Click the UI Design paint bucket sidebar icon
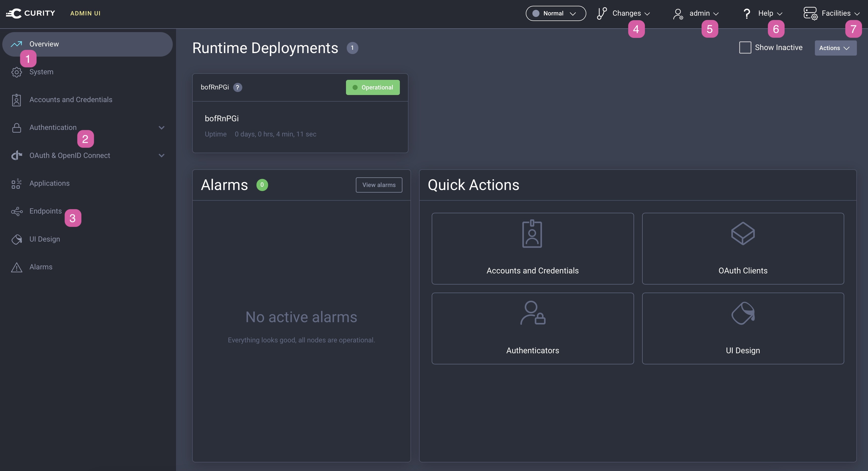This screenshot has height=471, width=868. pos(16,239)
